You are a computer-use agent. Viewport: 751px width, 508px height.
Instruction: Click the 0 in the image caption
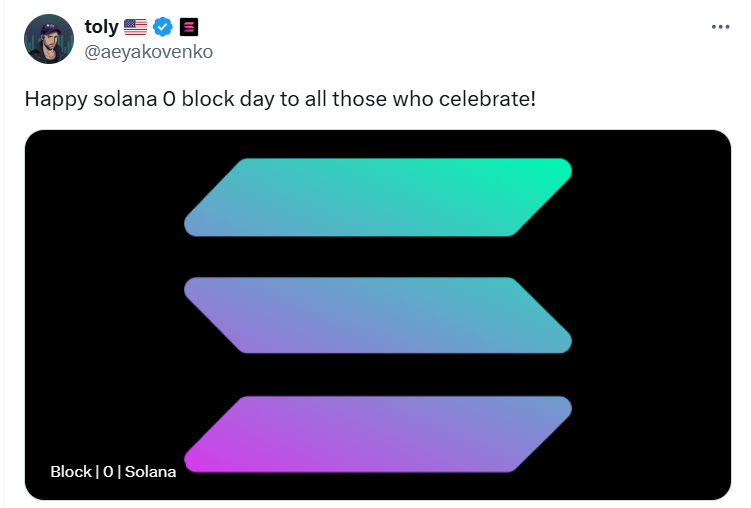click(108, 472)
